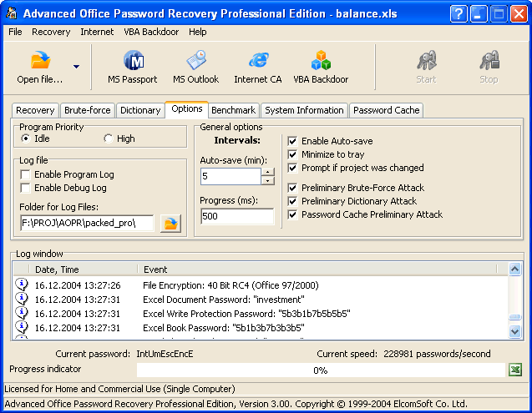
Task: Switch to the Benchmark tab
Action: coord(234,110)
